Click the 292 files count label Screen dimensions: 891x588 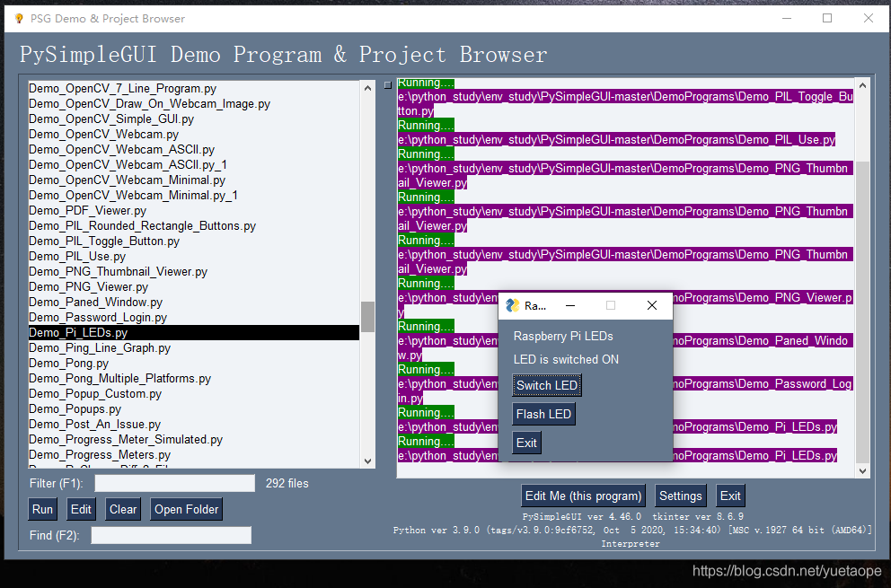click(287, 484)
